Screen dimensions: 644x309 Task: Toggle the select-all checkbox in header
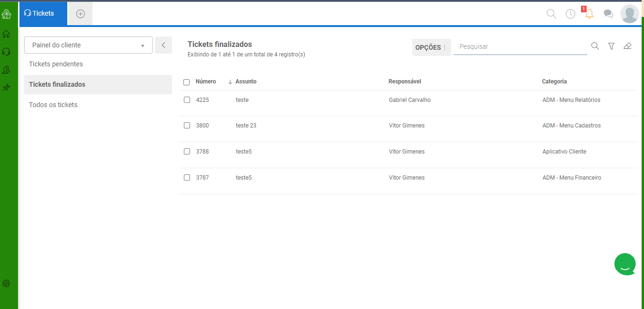(x=187, y=82)
